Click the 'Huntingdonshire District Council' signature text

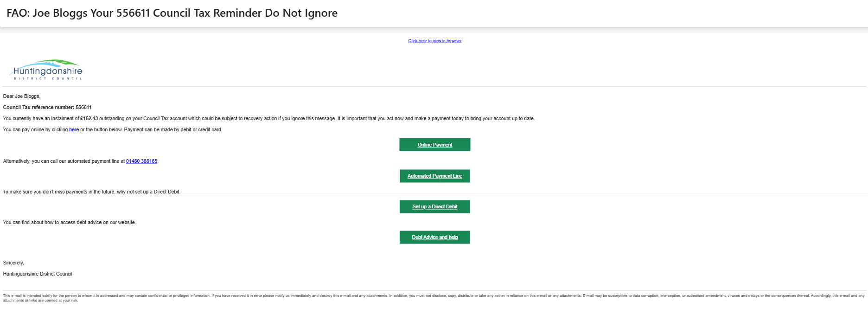coord(38,274)
